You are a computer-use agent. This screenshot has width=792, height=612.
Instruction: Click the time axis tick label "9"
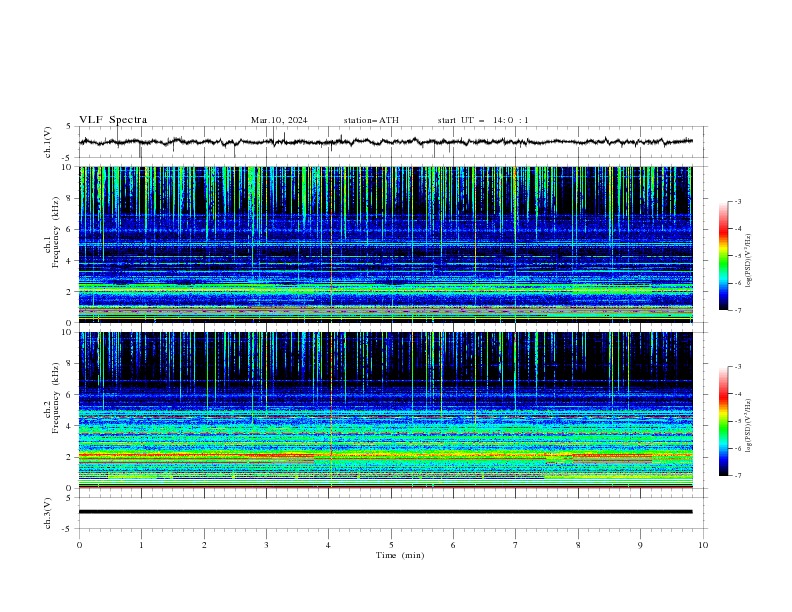(x=640, y=545)
